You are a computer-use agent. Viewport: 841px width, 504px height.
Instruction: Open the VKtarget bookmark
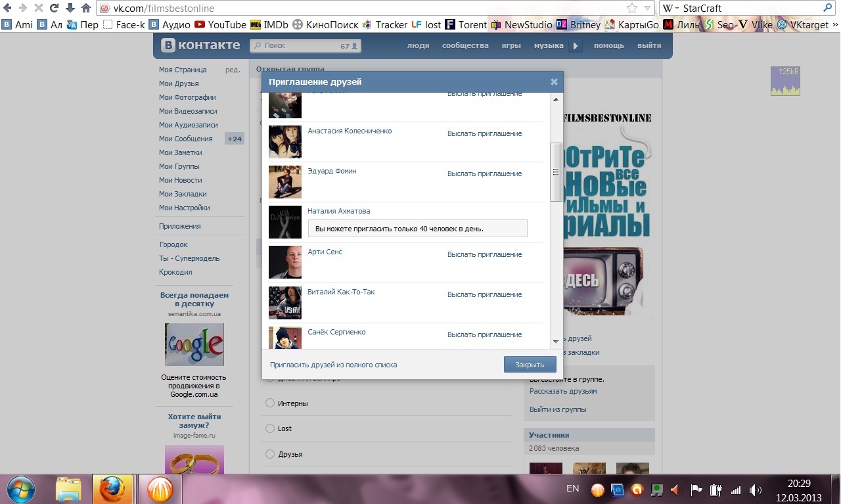pyautogui.click(x=804, y=25)
